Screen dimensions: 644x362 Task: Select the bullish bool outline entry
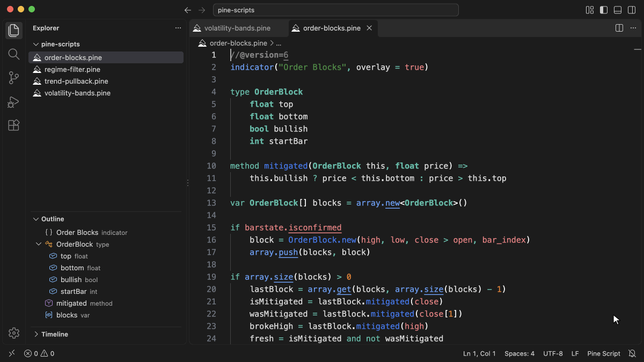pos(106,279)
